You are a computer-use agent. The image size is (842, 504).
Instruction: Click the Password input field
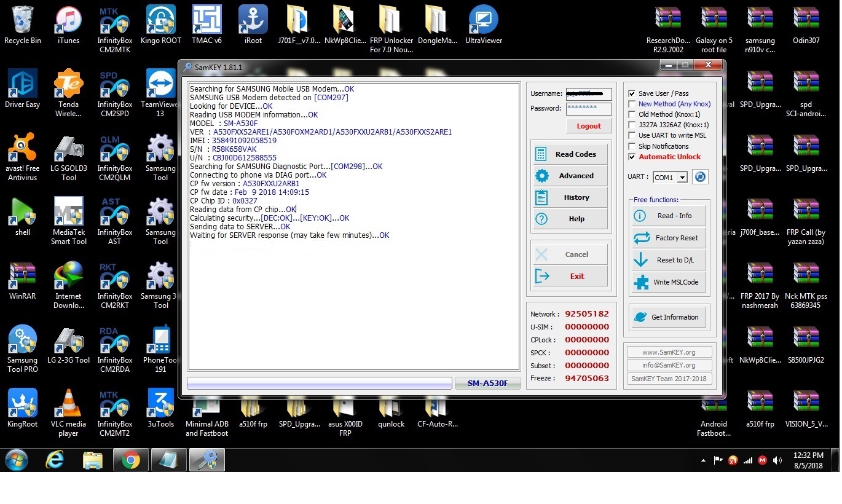tap(589, 109)
